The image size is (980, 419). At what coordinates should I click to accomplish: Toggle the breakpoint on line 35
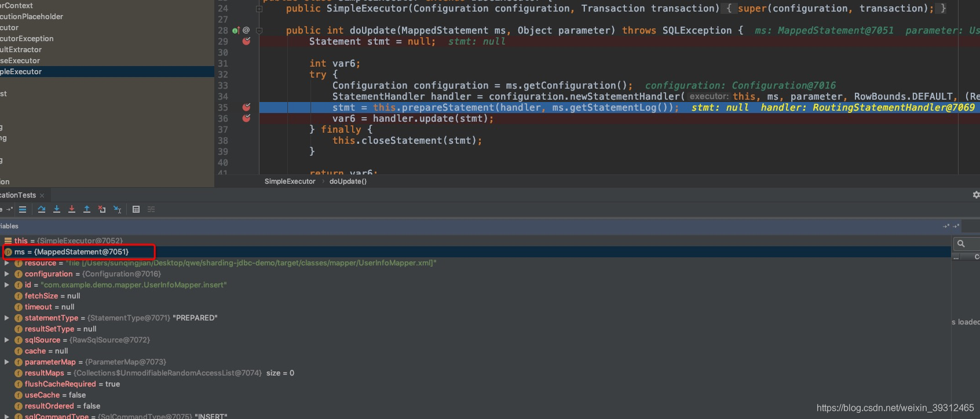246,107
